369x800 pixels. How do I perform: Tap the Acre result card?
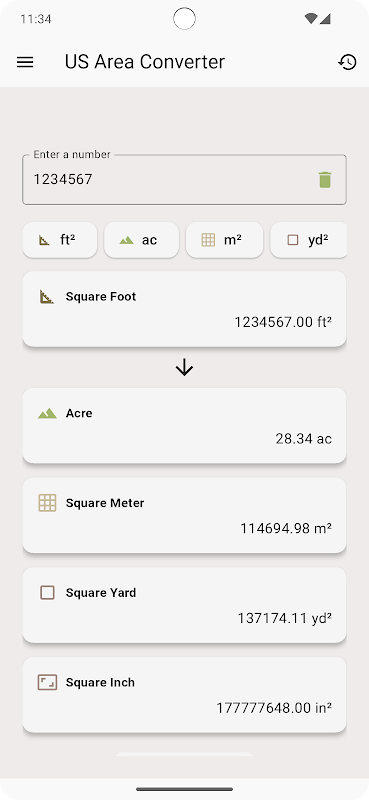click(184, 426)
